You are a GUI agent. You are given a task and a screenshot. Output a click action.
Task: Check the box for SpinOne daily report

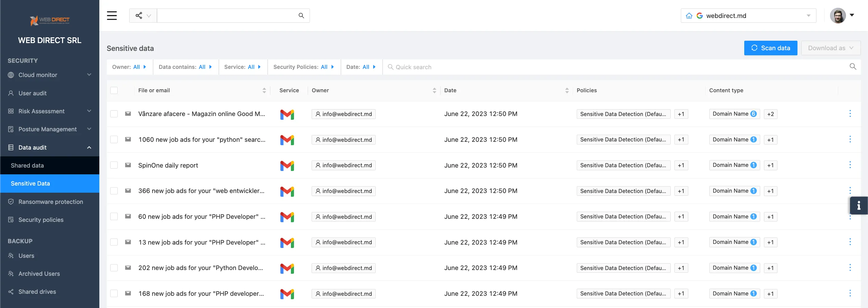coord(114,165)
